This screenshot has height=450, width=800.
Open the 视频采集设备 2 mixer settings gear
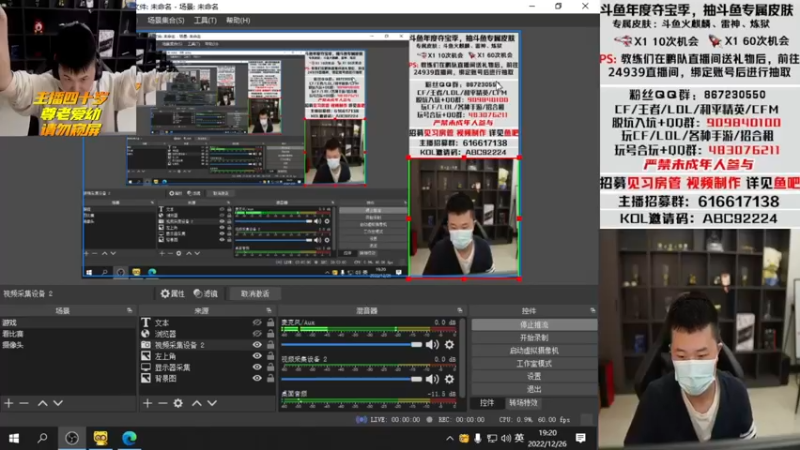449,379
